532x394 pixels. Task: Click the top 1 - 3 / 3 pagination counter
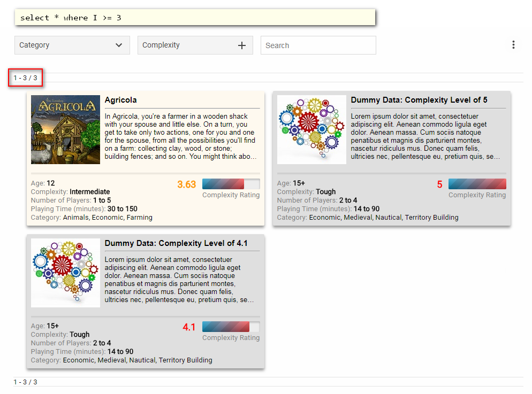click(x=26, y=78)
